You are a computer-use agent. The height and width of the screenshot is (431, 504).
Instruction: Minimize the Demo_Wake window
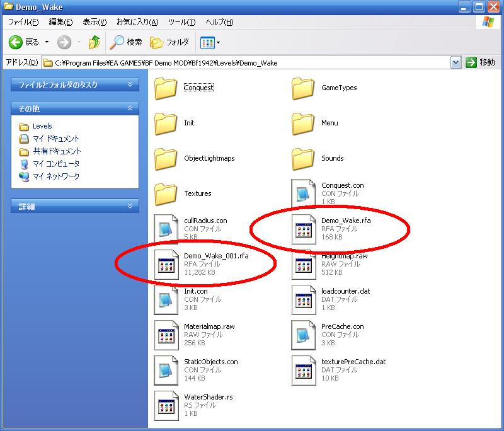[x=464, y=7]
